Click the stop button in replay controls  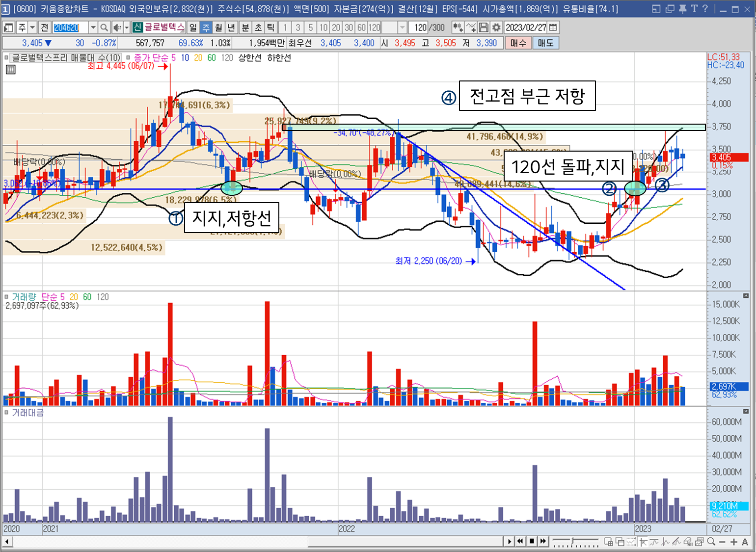[532, 542]
